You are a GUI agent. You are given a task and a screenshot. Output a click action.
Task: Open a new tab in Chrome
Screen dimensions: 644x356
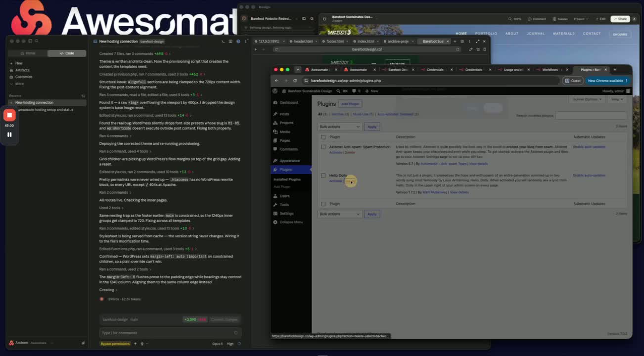click(615, 70)
